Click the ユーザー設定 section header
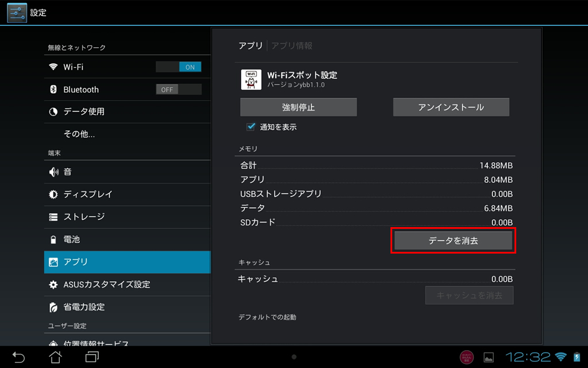This screenshot has width=588, height=368. point(67,326)
